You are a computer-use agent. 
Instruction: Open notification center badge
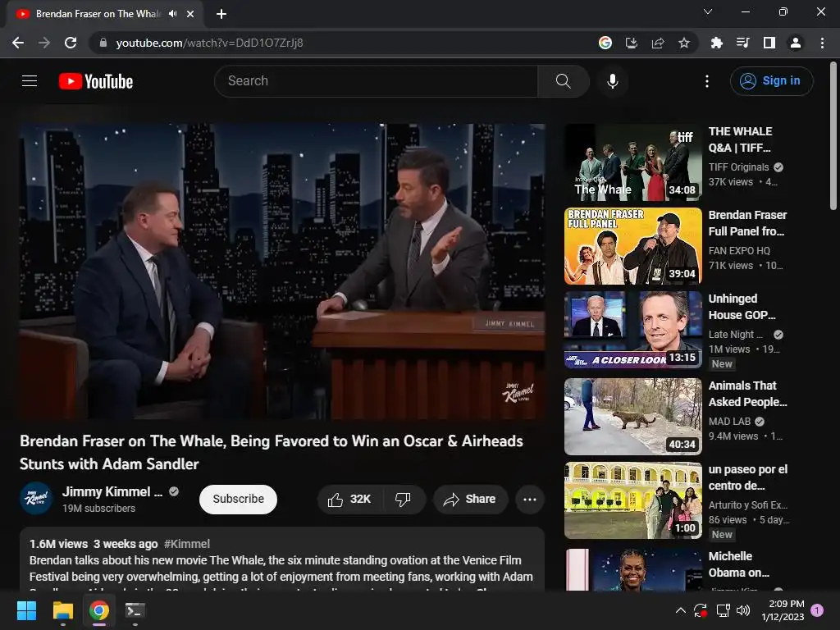click(x=817, y=610)
